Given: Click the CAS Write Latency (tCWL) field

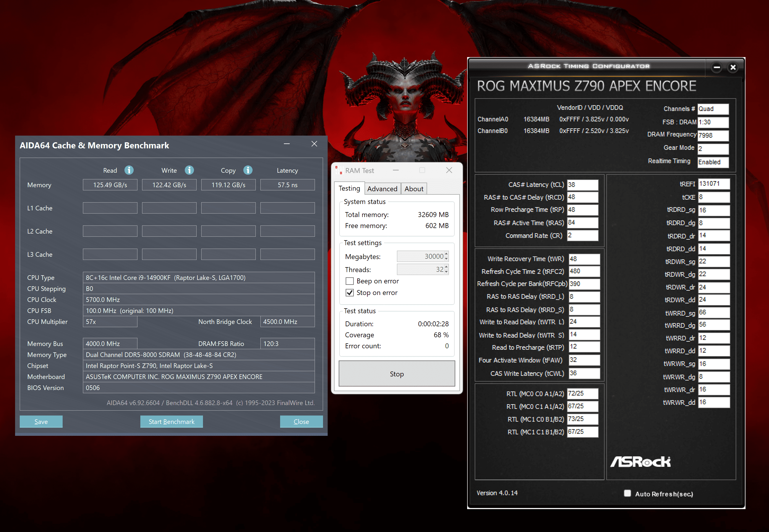Looking at the screenshot, I should 584,373.
